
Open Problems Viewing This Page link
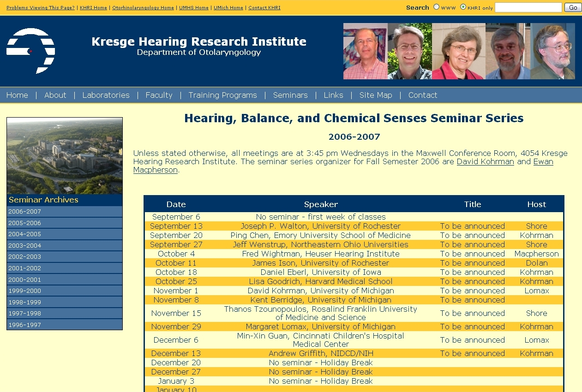pyautogui.click(x=41, y=8)
